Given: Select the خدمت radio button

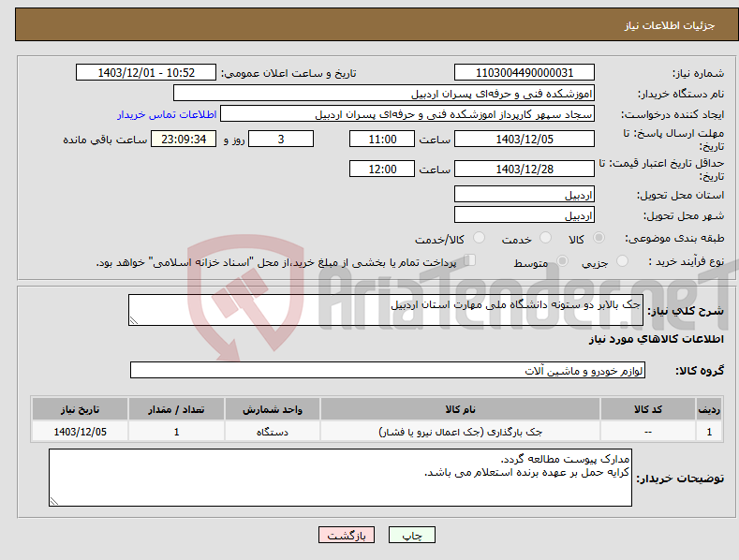Looking at the screenshot, I should click(545, 238).
